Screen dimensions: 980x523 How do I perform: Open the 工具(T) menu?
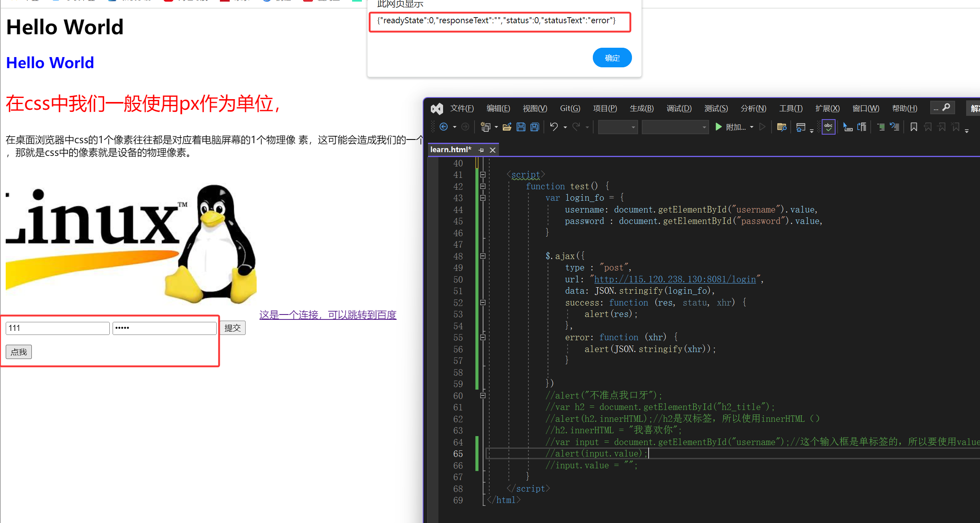coord(791,109)
